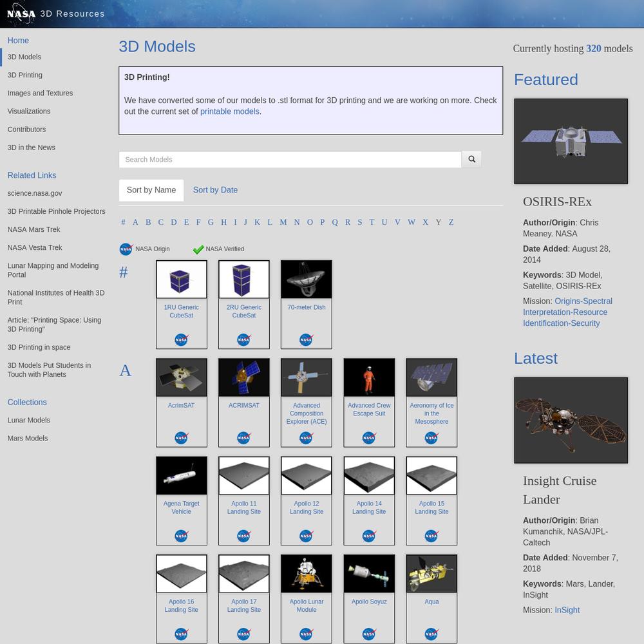Open the 70-meter Dish model thumbnail
Screen dimensions: 644x644
point(307,279)
